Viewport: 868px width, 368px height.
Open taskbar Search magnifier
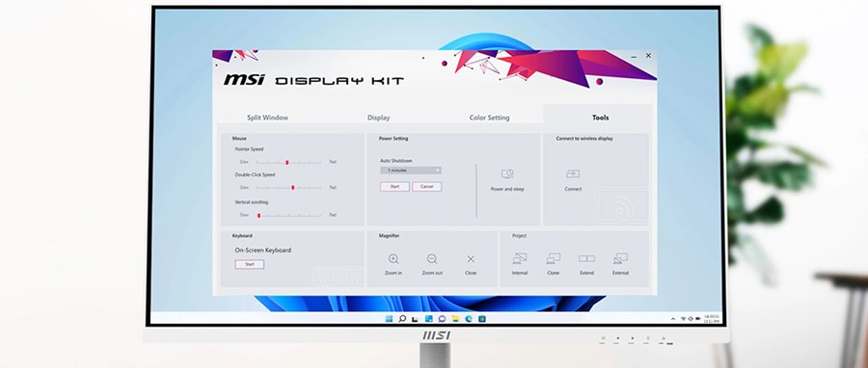point(402,319)
